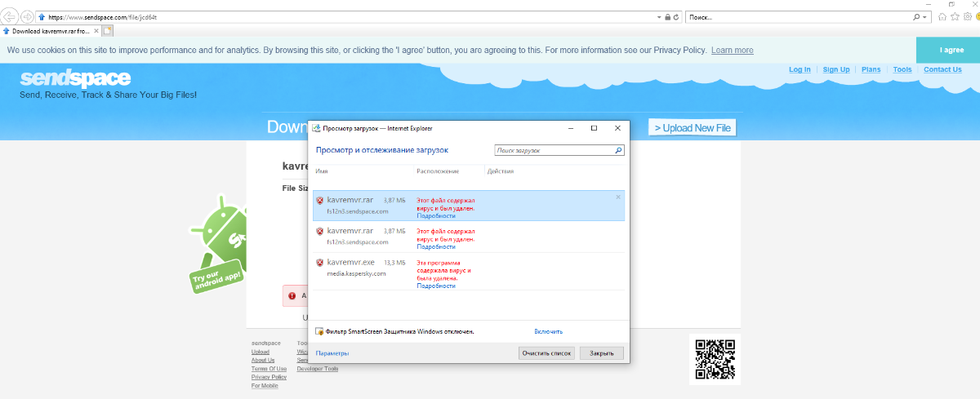Open 'Параметры' download settings link
Screen dimensions: 980x399
coord(332,353)
